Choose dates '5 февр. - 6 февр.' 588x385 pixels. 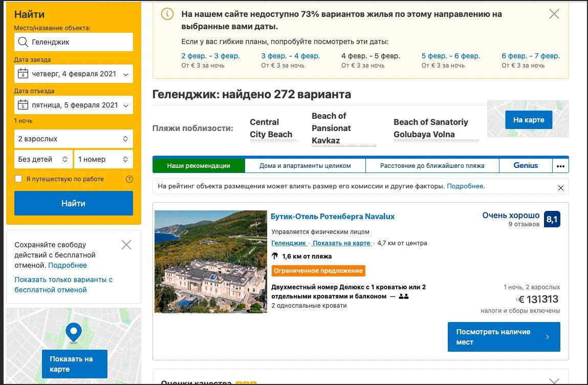click(x=451, y=56)
